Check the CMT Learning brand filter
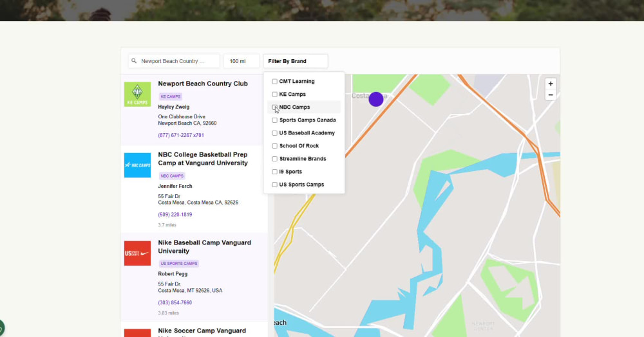 [x=275, y=81]
